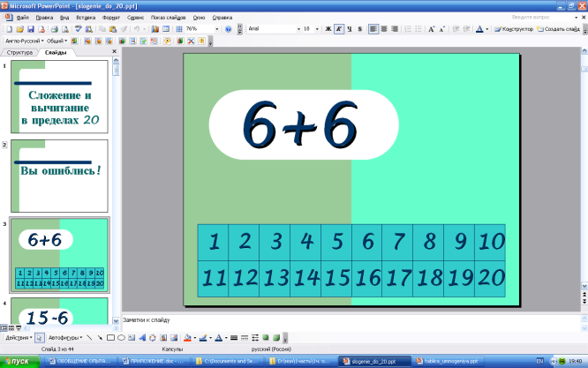The height and width of the screenshot is (368, 588).
Task: Open the Показ слайдов menu
Action: click(169, 17)
